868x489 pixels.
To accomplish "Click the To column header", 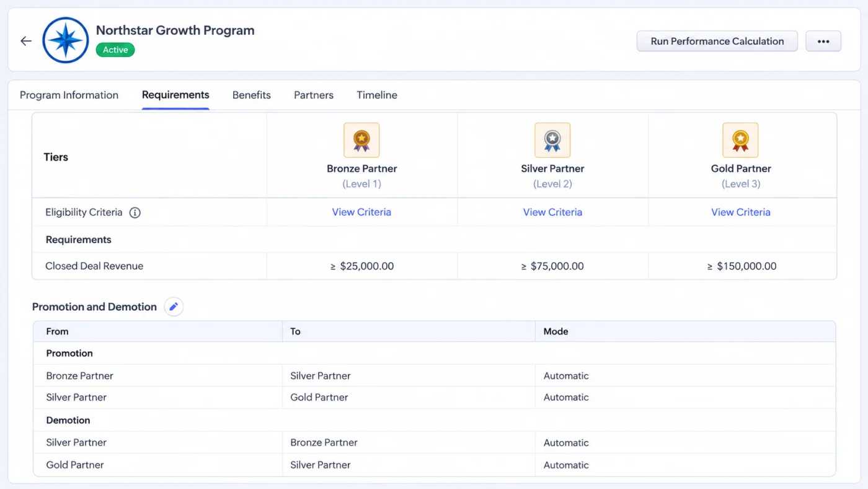I will 295,331.
